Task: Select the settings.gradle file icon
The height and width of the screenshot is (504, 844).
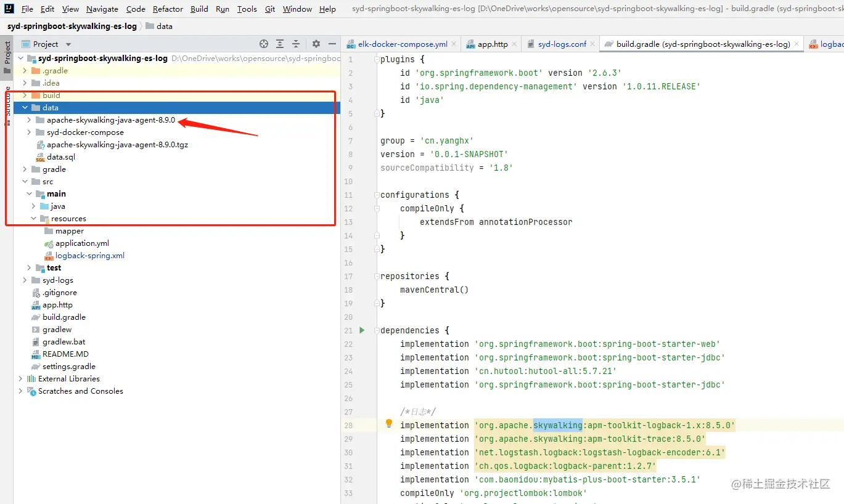Action: (x=36, y=367)
